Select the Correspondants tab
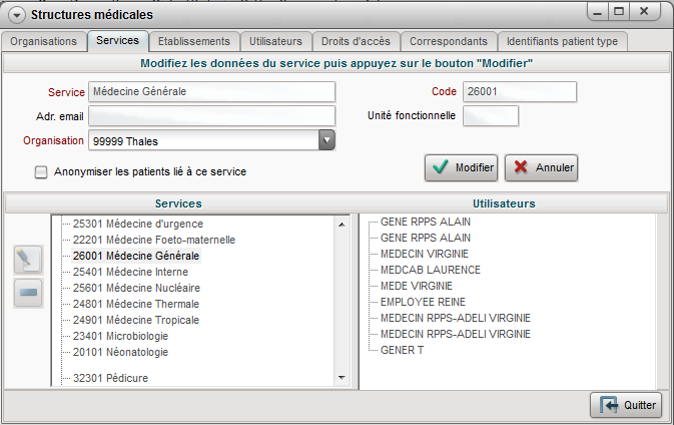This screenshot has width=674, height=425. (x=449, y=41)
